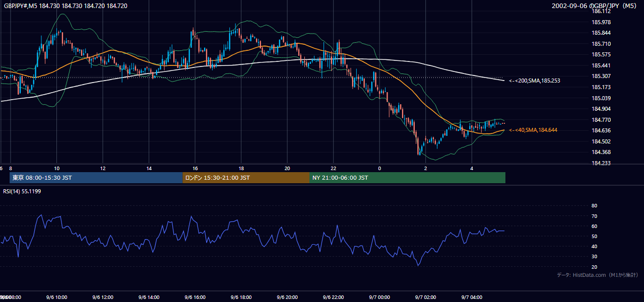
Task: Click RSI scale level 50
Action: 594,236
